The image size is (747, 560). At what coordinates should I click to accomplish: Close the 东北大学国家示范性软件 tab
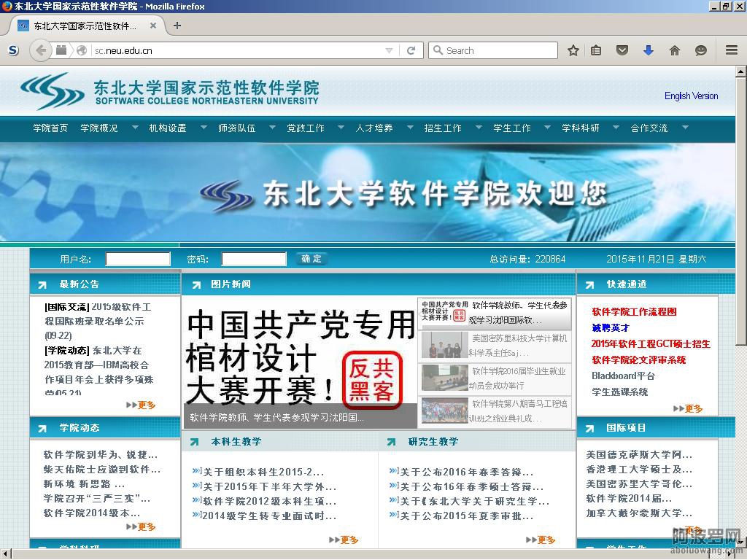[153, 26]
